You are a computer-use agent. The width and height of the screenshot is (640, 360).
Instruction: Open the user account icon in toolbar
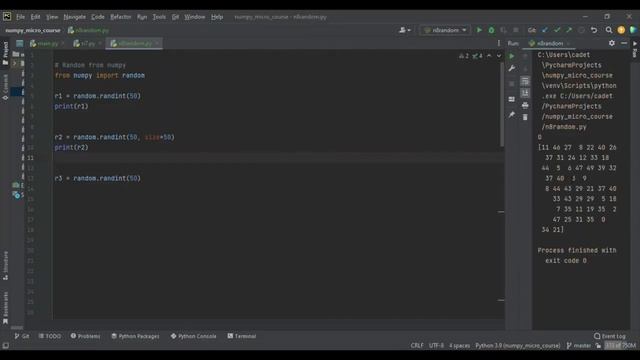[404, 30]
